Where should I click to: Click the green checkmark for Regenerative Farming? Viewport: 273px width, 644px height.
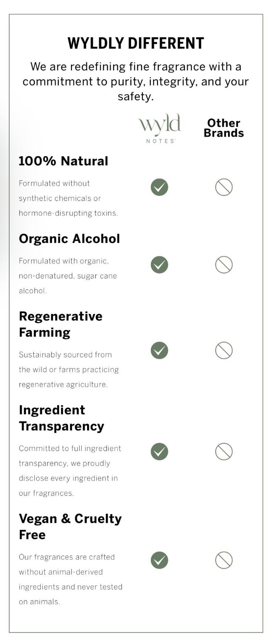[159, 351]
